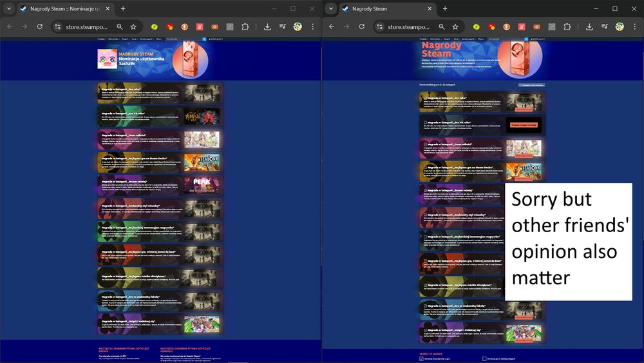This screenshot has width=644, height=363.
Task: Open Extensions puzzle menu in right window
Action: click(567, 26)
